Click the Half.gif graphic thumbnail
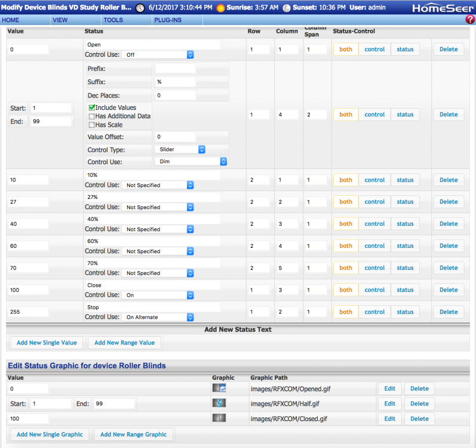The image size is (476, 448). (x=219, y=403)
